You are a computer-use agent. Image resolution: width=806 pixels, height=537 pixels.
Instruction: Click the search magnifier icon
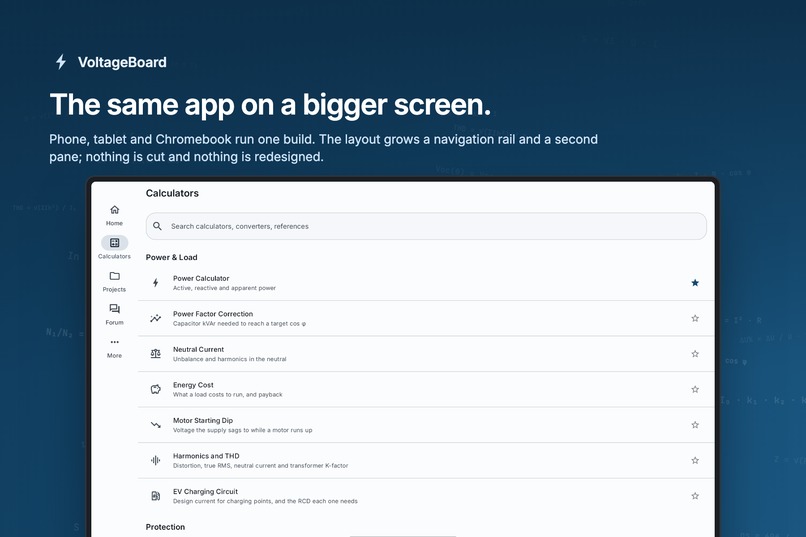point(157,226)
